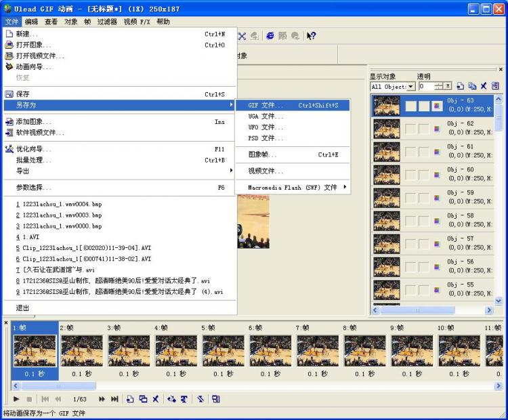Click object list scroll up arrow

(x=499, y=98)
